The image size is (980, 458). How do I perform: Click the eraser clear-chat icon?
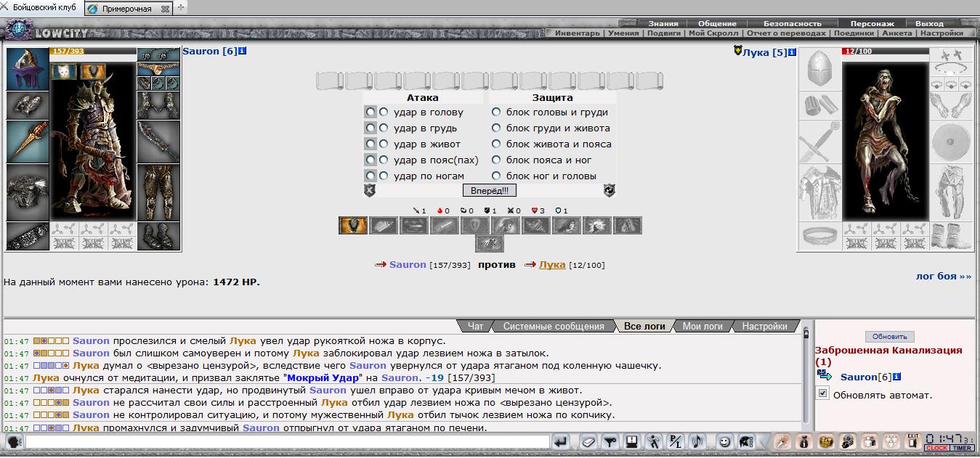588,441
